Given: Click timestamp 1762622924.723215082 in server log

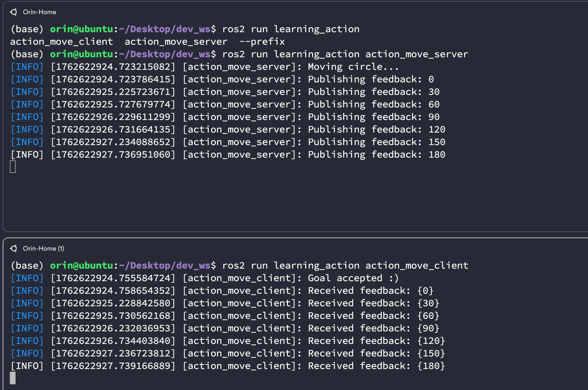Looking at the screenshot, I should pos(113,67).
